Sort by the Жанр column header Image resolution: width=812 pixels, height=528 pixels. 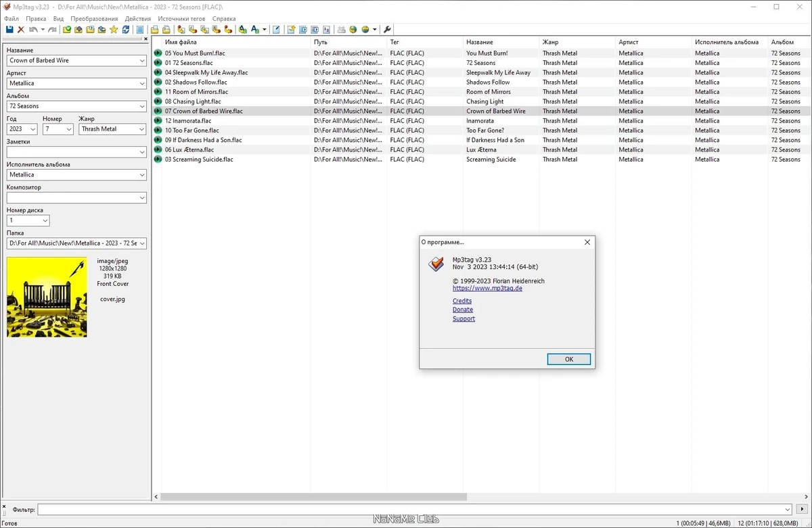(550, 42)
